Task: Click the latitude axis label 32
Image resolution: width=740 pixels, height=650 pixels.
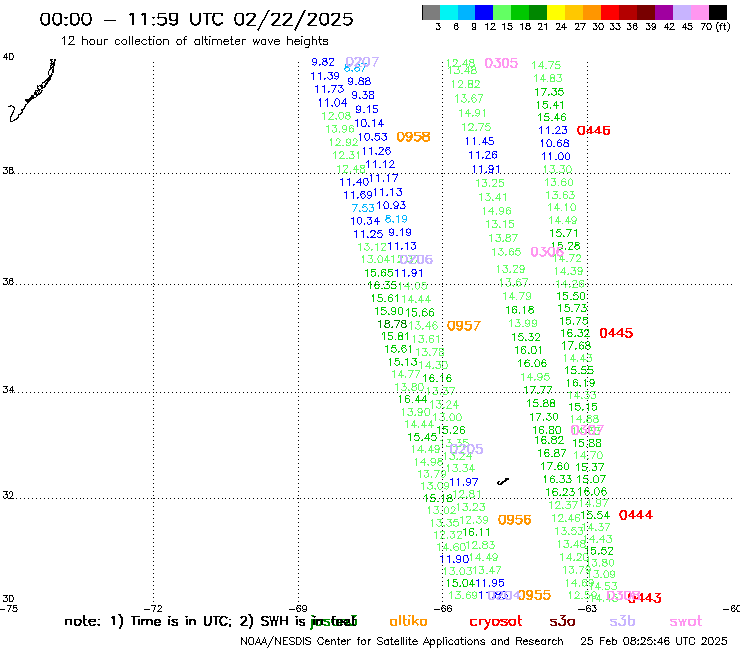Action: (8, 496)
